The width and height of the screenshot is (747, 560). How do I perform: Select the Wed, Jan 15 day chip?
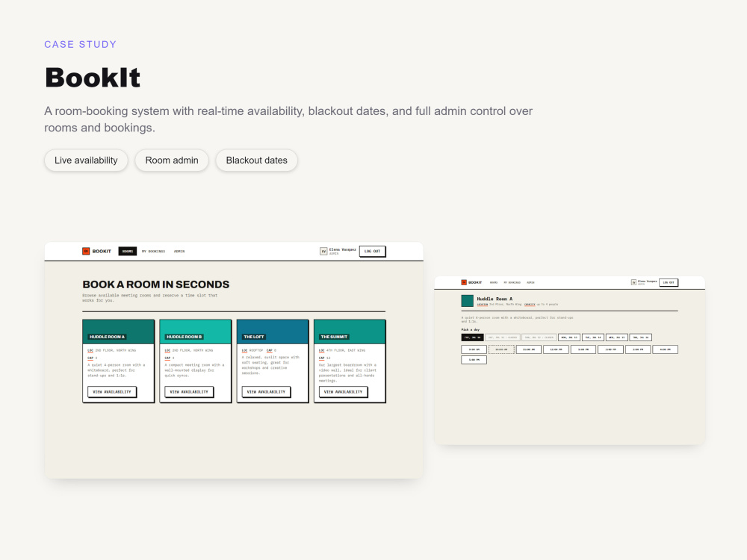(617, 337)
